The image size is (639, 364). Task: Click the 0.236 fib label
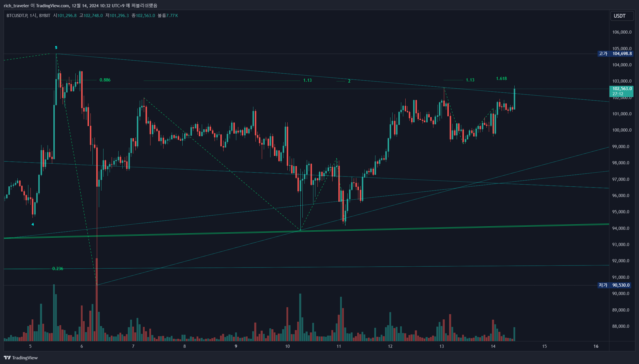pos(58,269)
